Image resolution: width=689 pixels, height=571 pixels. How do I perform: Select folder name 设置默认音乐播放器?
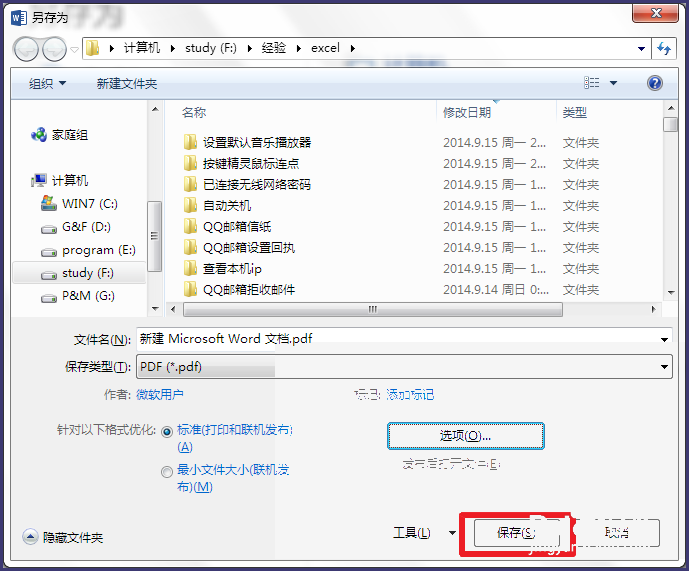(x=257, y=142)
